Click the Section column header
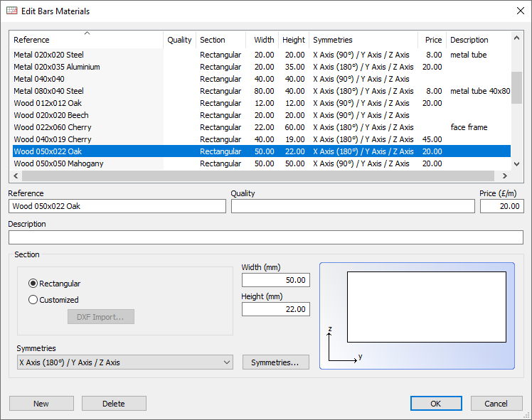Screen dimensions: 532x420 click(220, 40)
